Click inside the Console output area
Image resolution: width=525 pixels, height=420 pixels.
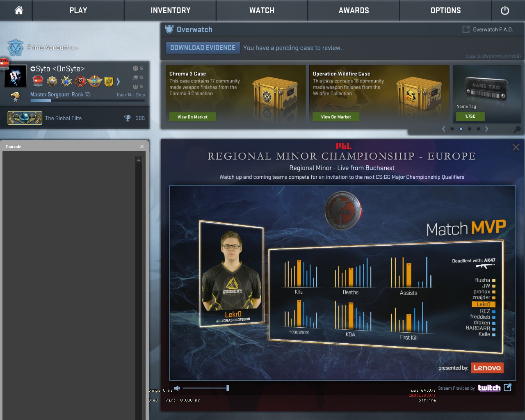pyautogui.click(x=71, y=287)
